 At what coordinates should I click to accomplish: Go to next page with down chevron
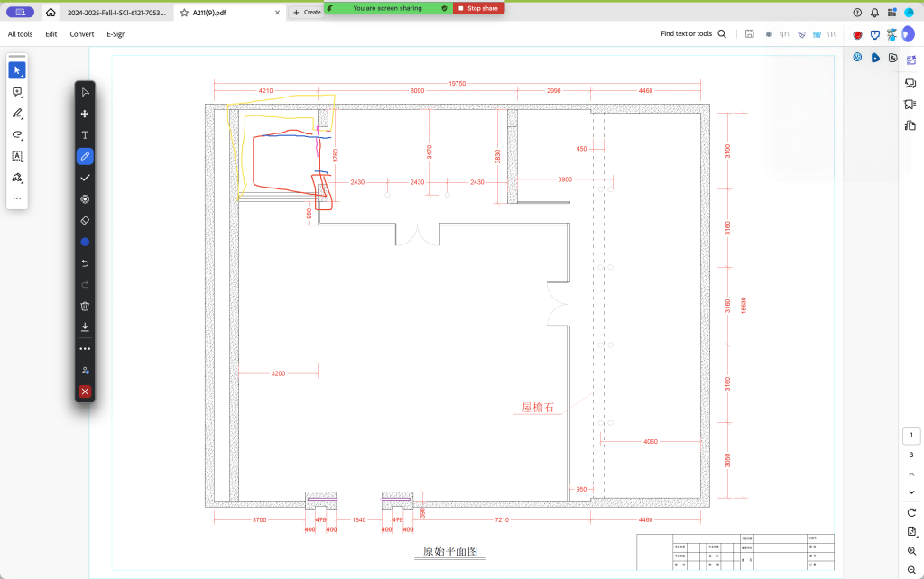(x=911, y=492)
